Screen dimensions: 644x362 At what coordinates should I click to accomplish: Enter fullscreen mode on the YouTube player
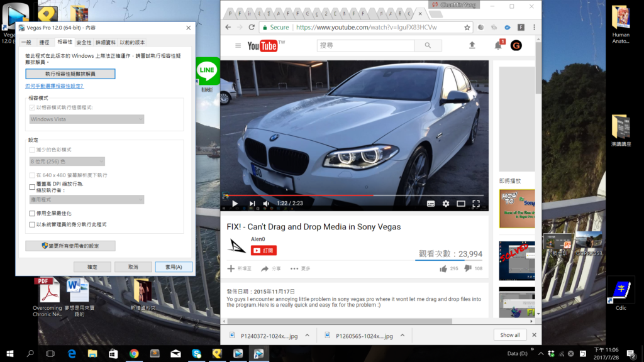(476, 204)
